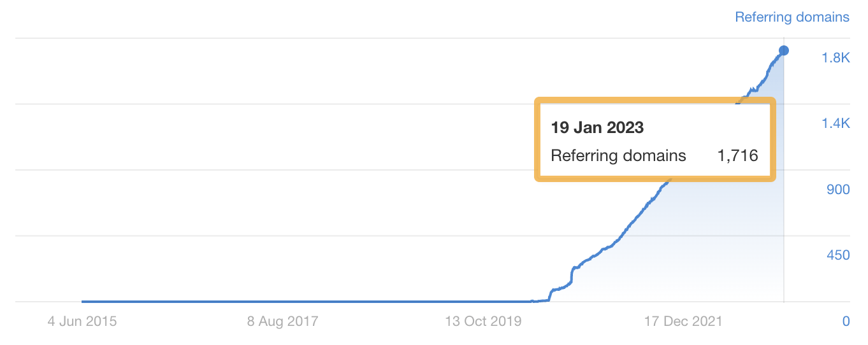Click the jagged line segment above the tooltip
868x345 pixels.
coord(755,88)
